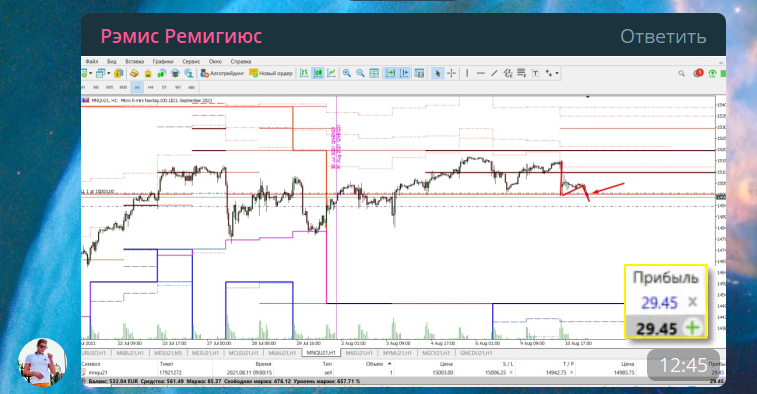Switch chart to line chart view
The image size is (757, 394).
pyautogui.click(x=331, y=73)
